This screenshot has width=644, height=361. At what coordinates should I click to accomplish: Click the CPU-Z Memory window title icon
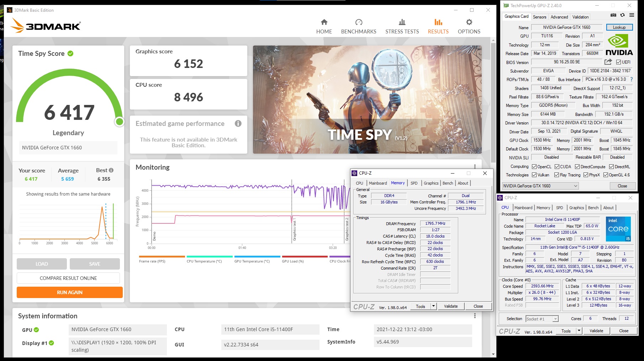pyautogui.click(x=354, y=173)
